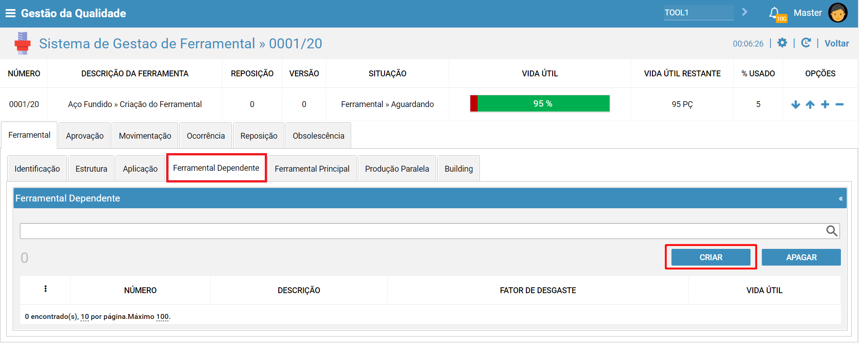This screenshot has width=868, height=346.
Task: Click the 0001/20 number cell
Action: point(24,104)
